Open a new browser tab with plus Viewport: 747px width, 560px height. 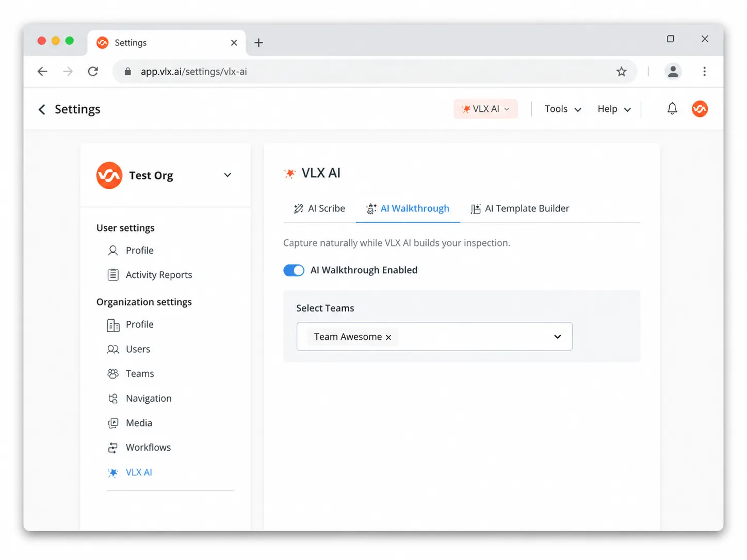point(259,43)
